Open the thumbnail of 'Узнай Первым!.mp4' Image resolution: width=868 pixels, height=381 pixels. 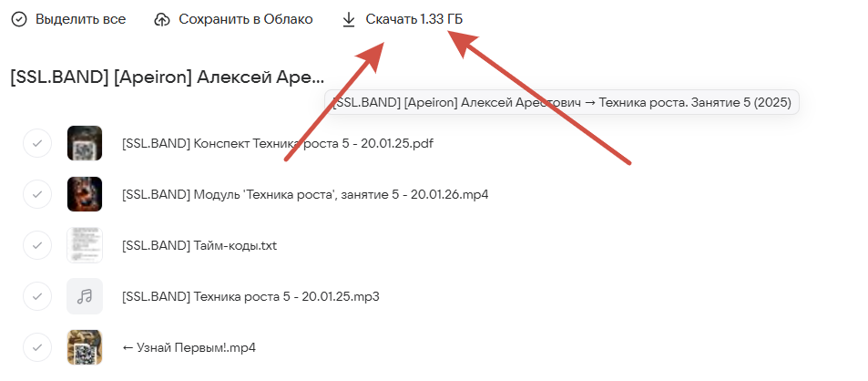click(x=85, y=347)
